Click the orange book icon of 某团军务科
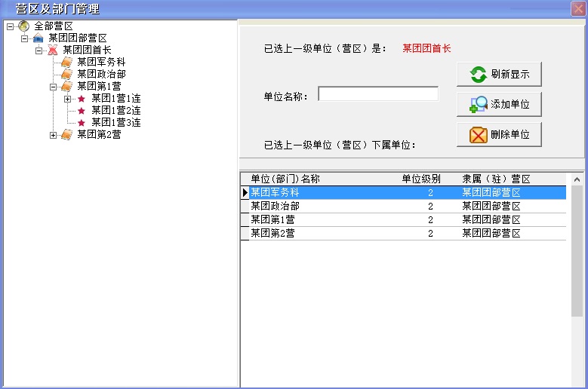The height and width of the screenshot is (389, 588). point(66,63)
